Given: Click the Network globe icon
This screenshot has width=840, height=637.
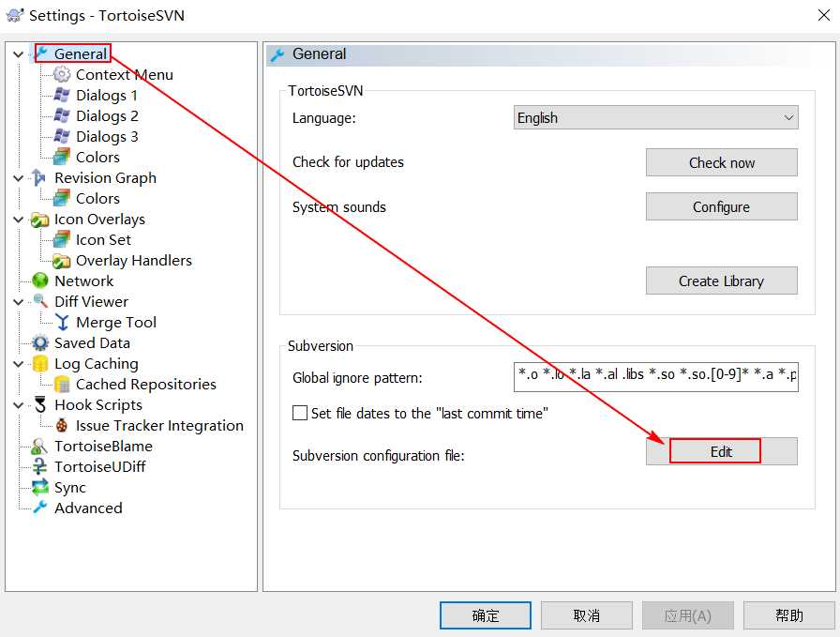Looking at the screenshot, I should (x=40, y=281).
